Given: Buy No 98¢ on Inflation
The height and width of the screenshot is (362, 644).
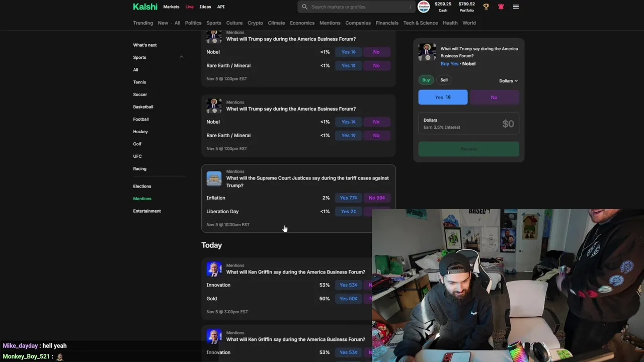Looking at the screenshot, I should point(377,198).
